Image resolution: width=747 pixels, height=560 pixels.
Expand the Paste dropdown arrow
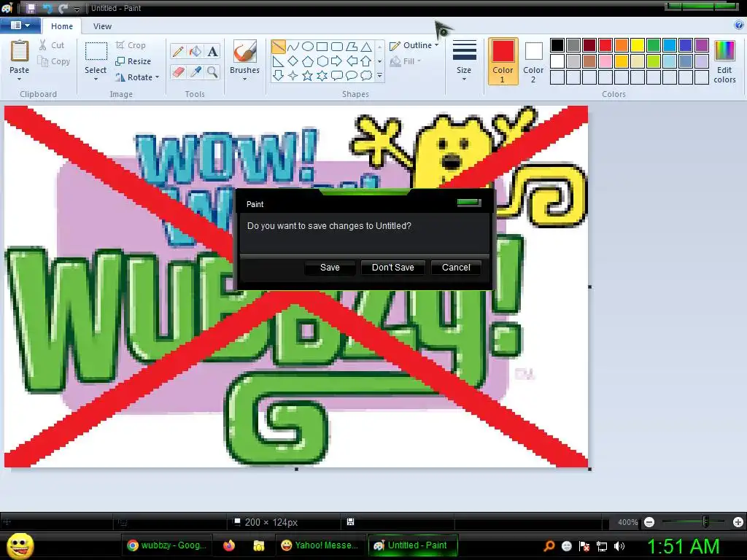coord(20,79)
